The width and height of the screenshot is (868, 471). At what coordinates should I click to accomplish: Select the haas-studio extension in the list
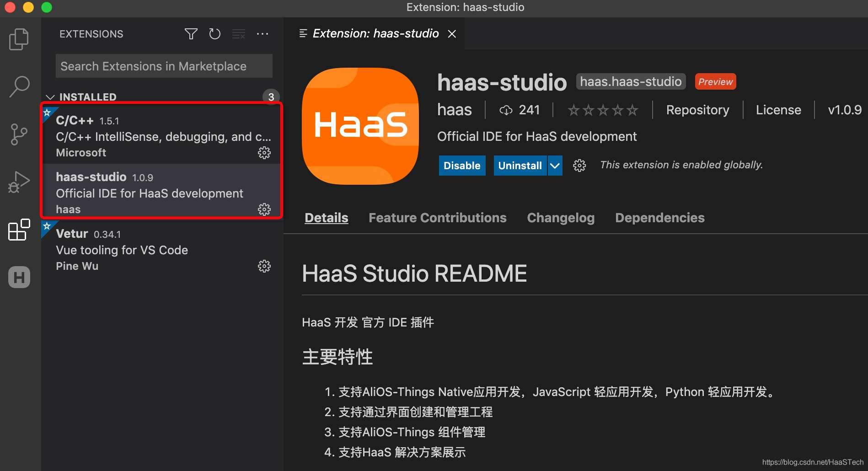161,192
